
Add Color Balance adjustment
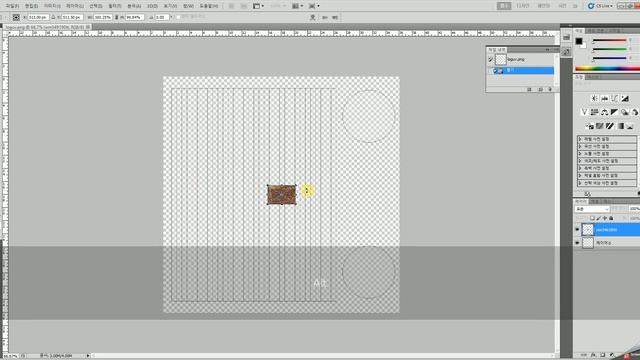click(x=604, y=112)
